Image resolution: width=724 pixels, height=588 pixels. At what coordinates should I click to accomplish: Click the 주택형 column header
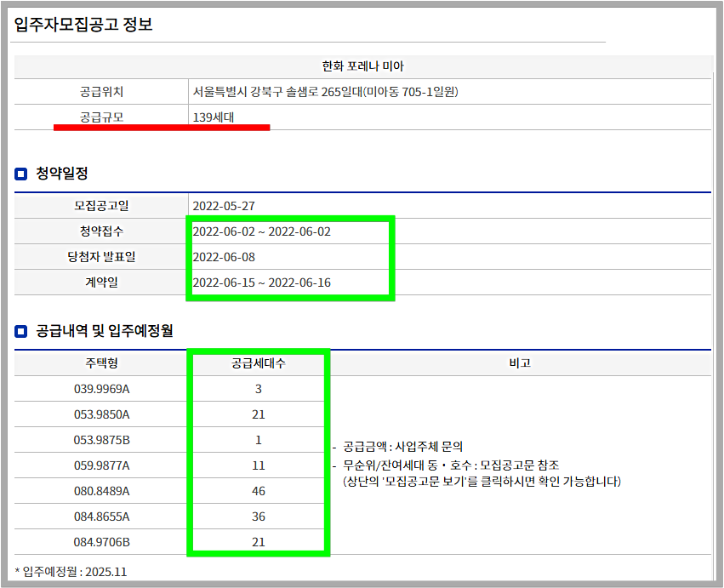[x=101, y=363]
